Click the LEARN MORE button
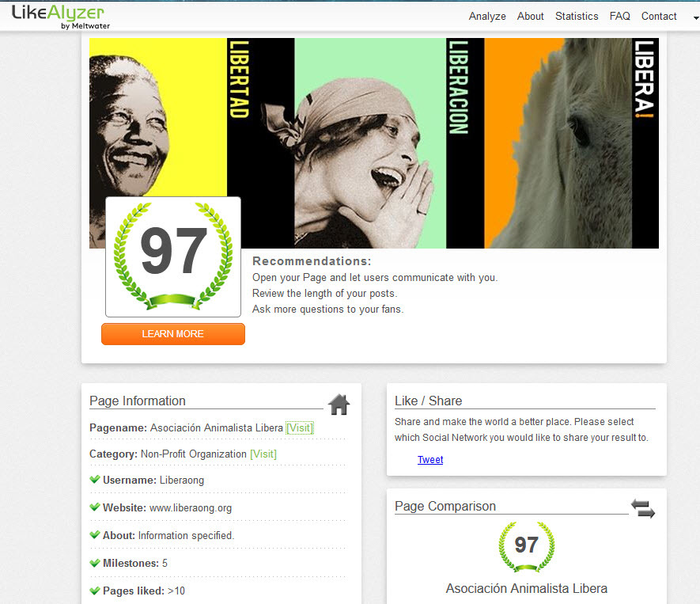 coord(172,334)
